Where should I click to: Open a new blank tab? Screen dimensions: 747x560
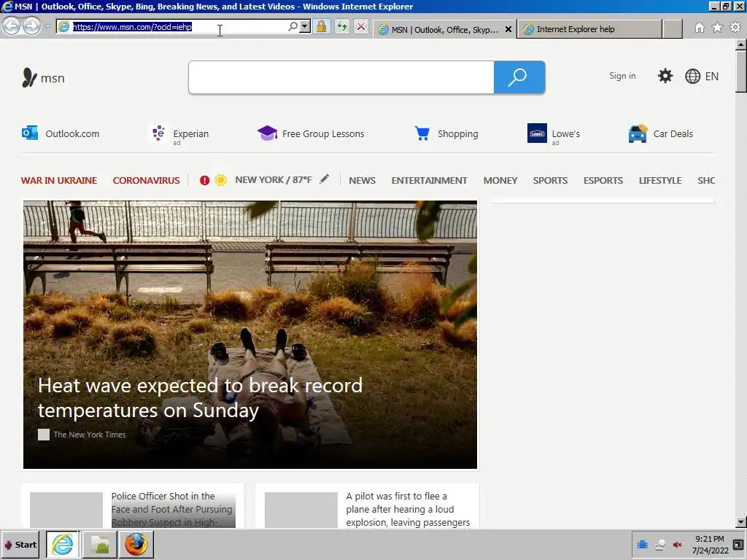click(673, 29)
